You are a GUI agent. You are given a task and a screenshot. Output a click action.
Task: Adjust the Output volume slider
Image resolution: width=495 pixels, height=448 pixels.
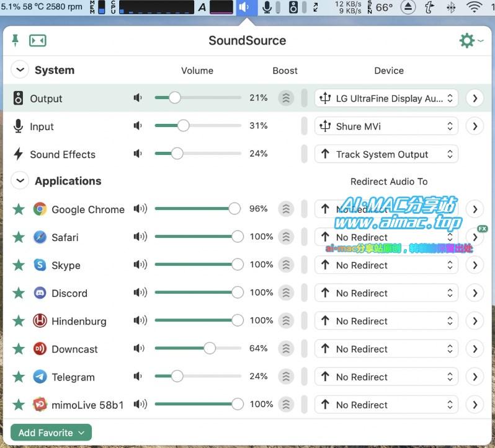pos(198,98)
